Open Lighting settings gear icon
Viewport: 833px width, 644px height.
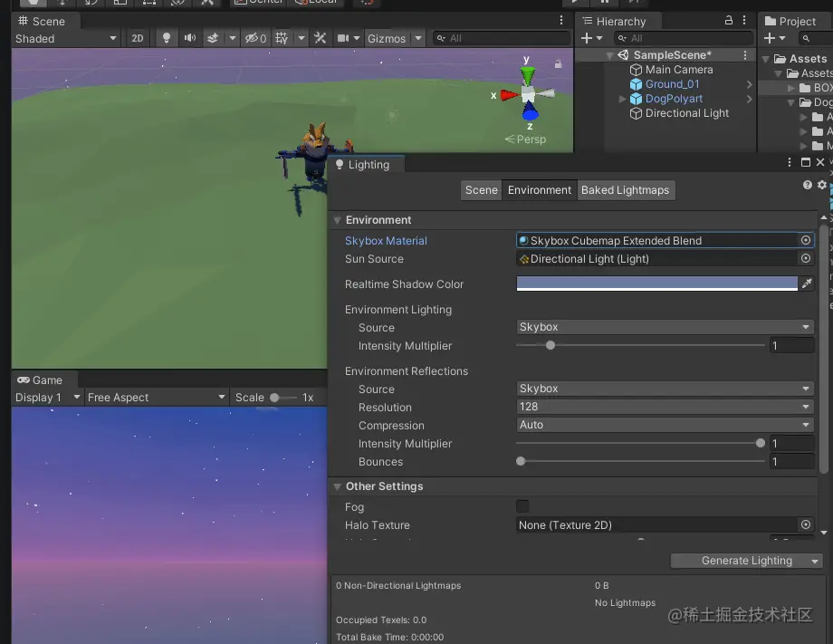[822, 185]
